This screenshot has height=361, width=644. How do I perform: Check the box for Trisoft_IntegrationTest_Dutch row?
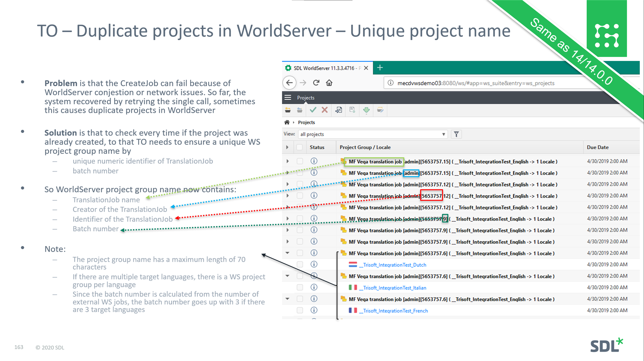pos(300,264)
